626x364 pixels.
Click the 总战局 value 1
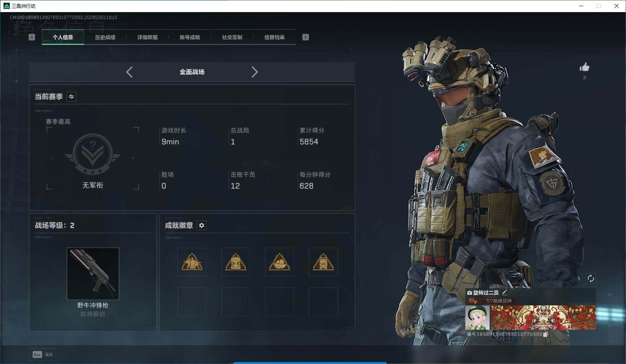[233, 142]
